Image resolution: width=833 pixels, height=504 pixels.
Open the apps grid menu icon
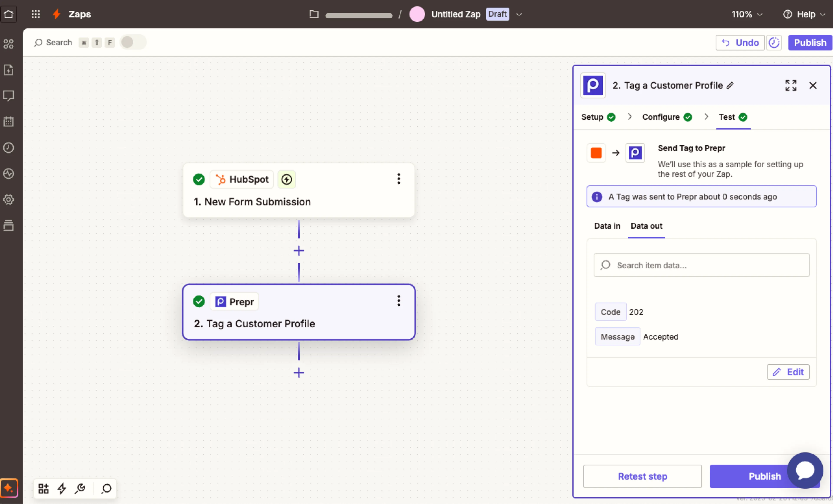(36, 14)
